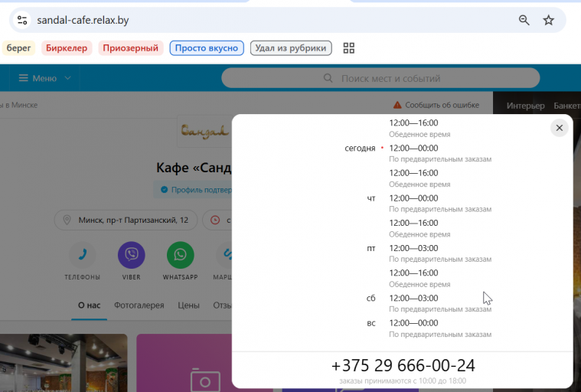Click the site information icon in address bar

click(22, 20)
